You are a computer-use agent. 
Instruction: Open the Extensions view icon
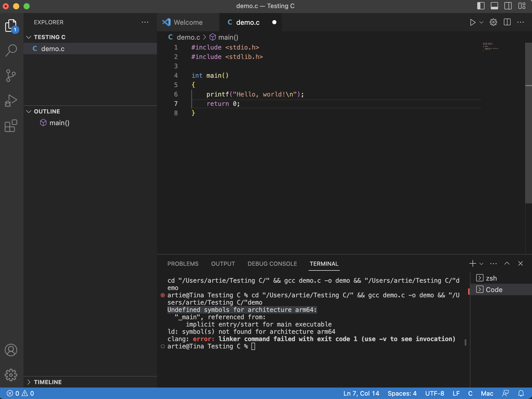(11, 126)
